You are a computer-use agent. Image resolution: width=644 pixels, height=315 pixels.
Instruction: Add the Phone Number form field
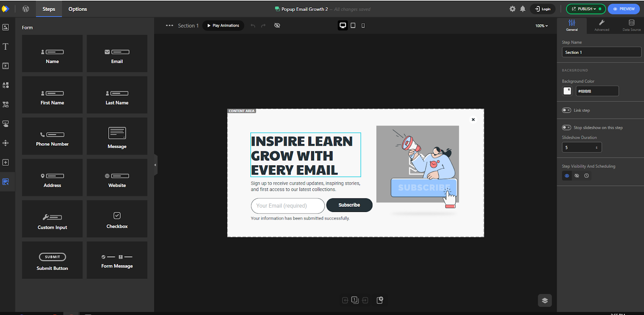[x=52, y=136]
